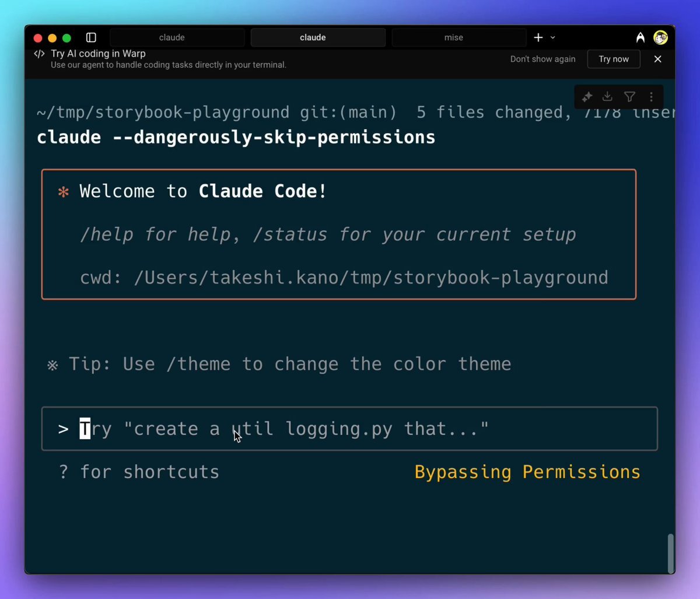Click the AI sparkle icon on block toolbar
Viewport: 700px width, 599px height.
tap(587, 97)
